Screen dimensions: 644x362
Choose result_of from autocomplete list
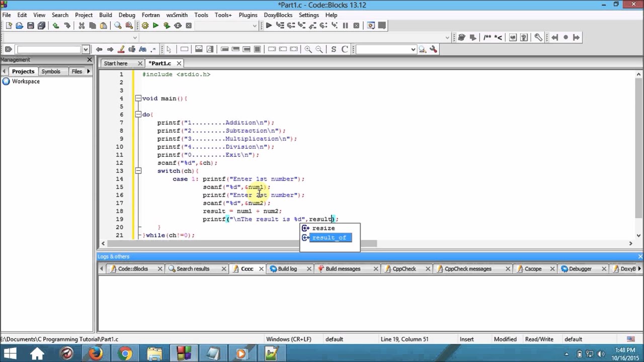[330, 238]
